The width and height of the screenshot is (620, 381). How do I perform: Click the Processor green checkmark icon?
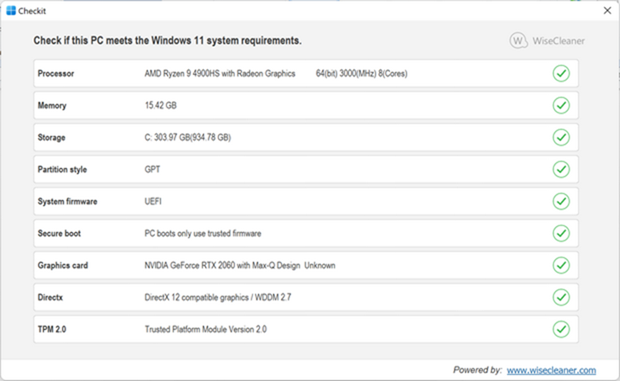point(561,74)
